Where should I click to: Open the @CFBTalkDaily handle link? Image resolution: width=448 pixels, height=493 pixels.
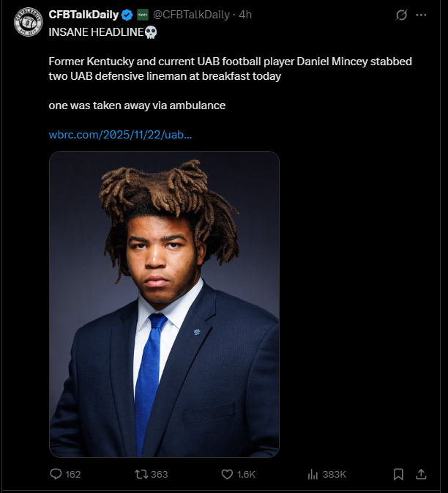[x=191, y=15]
